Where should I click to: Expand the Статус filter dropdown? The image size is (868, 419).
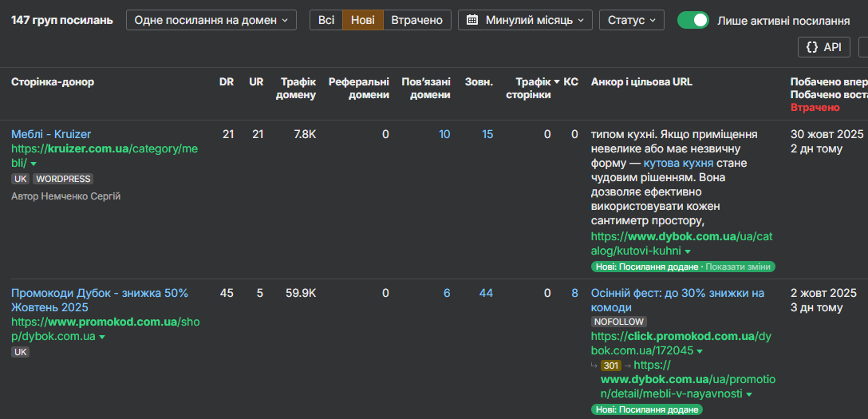pos(631,20)
